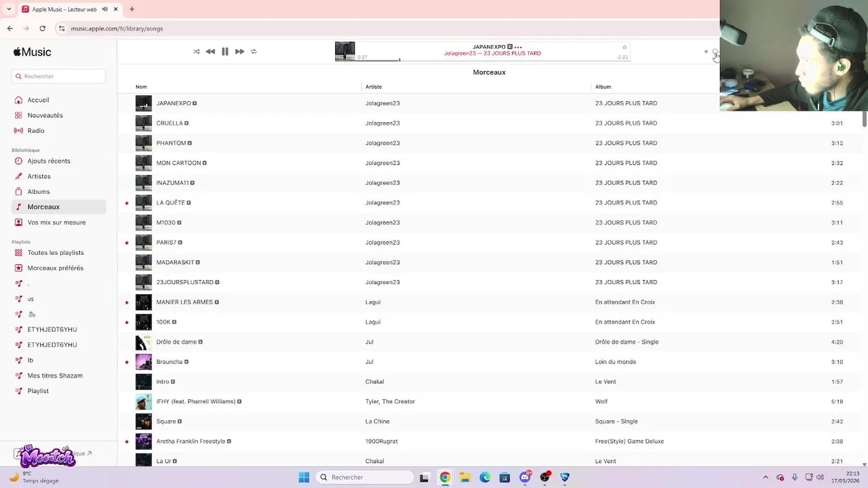The width and height of the screenshot is (868, 488).
Task: Open Discord from taskbar
Action: coord(525,477)
